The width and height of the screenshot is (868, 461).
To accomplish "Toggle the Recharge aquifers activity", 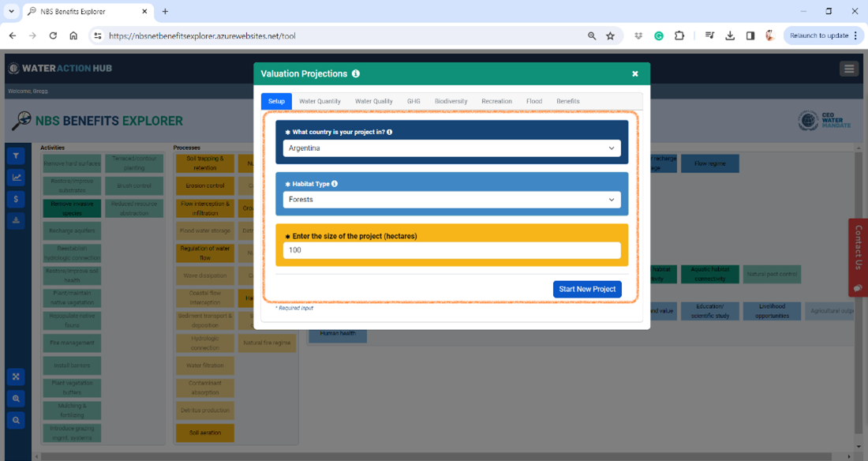I will 72,230.
